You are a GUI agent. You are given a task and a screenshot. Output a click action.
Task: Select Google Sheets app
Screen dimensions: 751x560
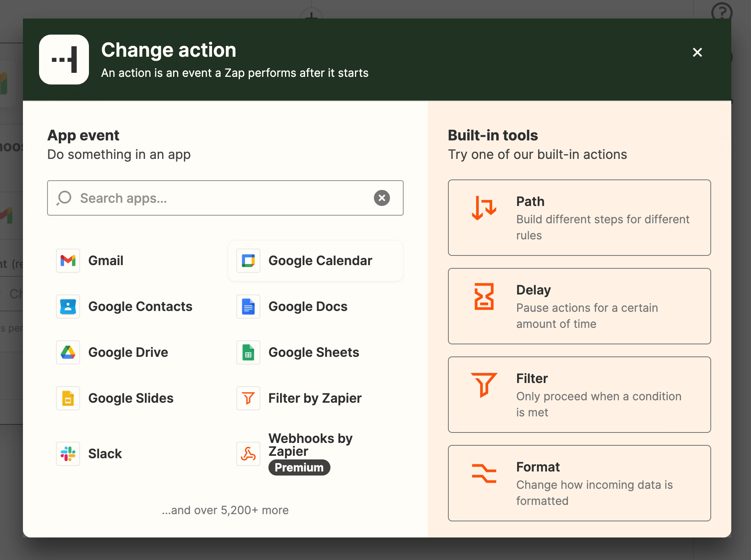pos(316,352)
